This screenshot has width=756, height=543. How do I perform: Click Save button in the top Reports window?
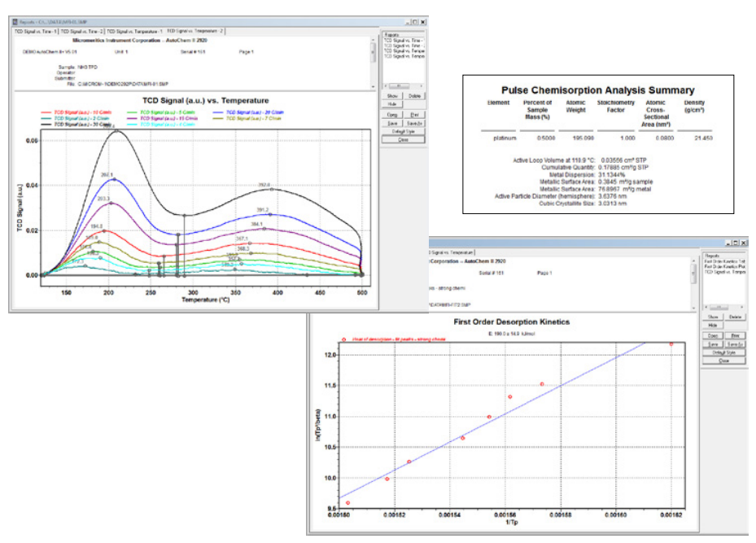(x=391, y=123)
